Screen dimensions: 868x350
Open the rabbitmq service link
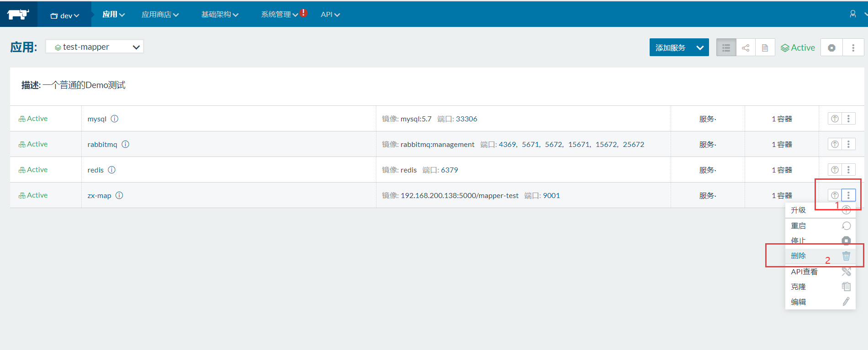pos(102,144)
